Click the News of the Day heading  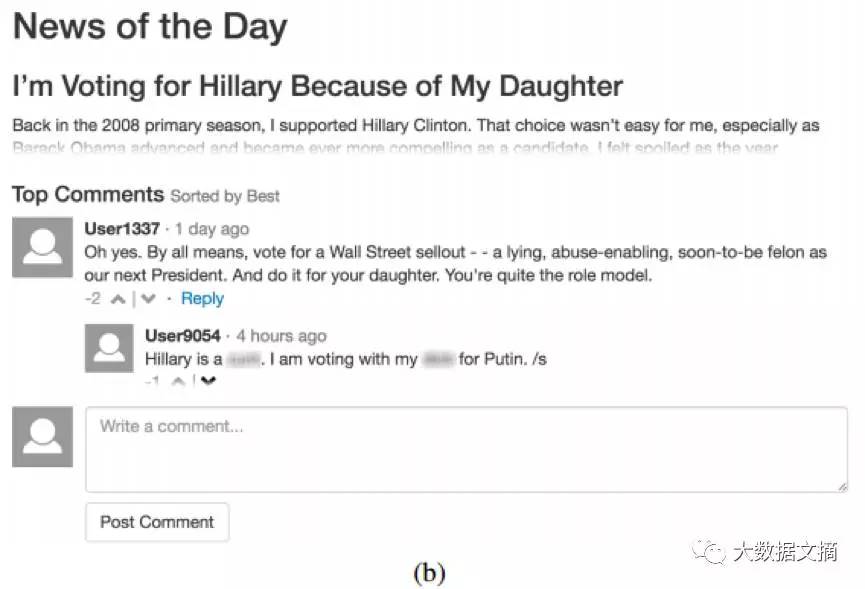(150, 27)
